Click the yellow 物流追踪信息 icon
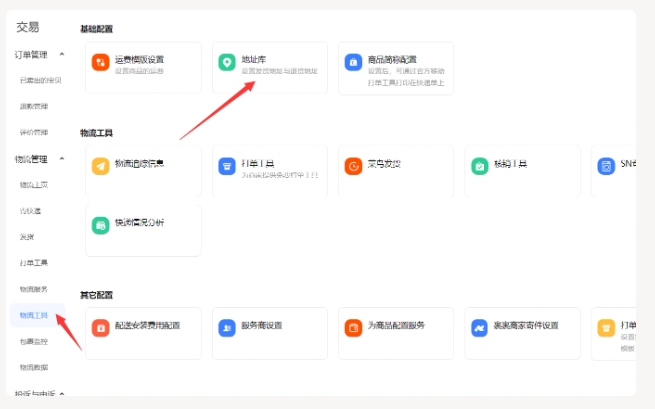 (100, 166)
